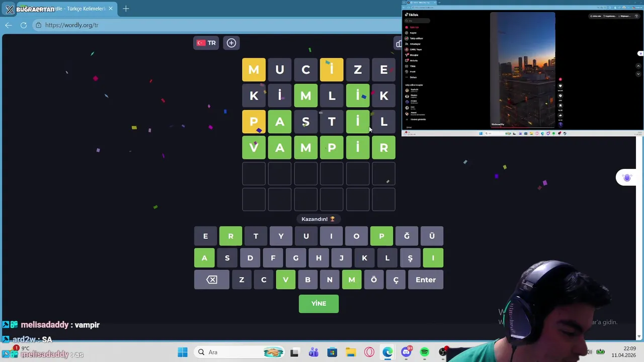Tap the green V key

[285, 280]
